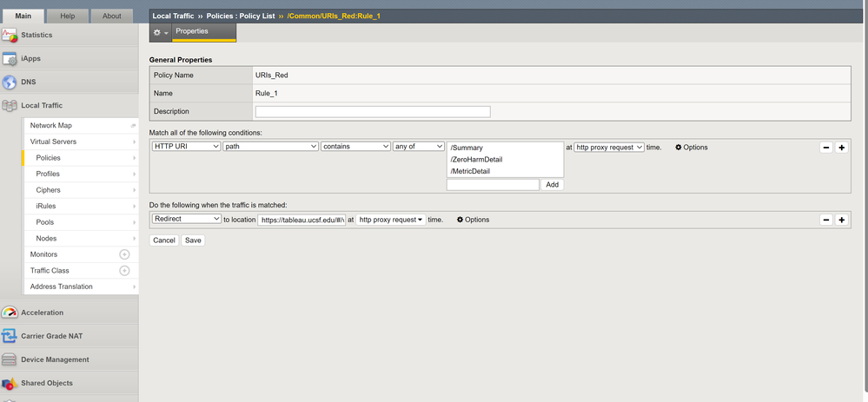
Task: Switch to the About tab
Action: point(112,16)
